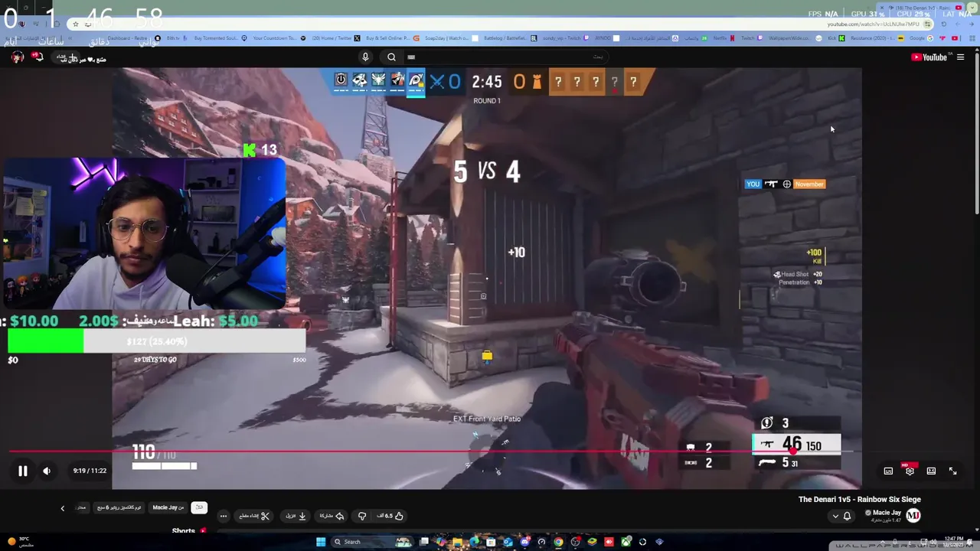Open Google Chrome taskbar icon
This screenshot has height=551, width=980.
[558, 542]
